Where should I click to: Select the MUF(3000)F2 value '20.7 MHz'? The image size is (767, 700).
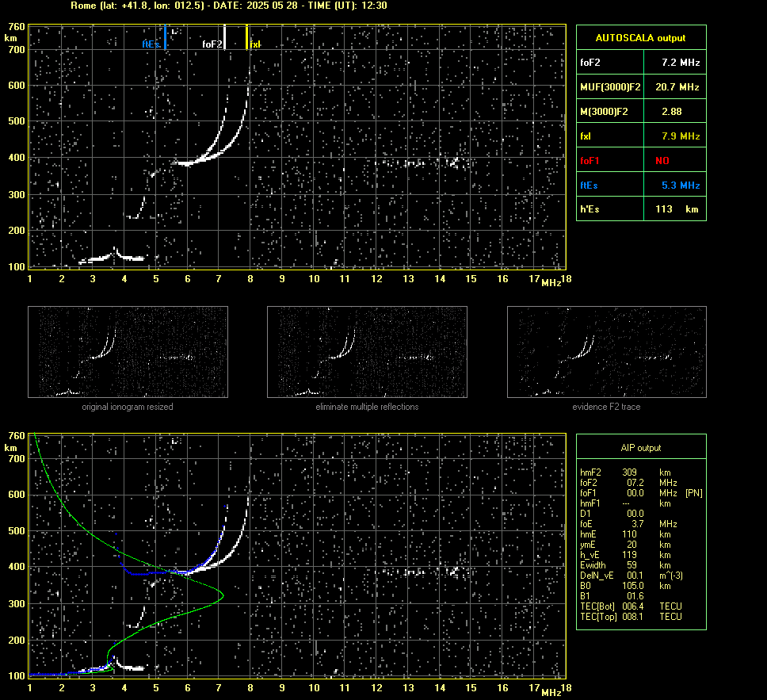click(x=677, y=86)
